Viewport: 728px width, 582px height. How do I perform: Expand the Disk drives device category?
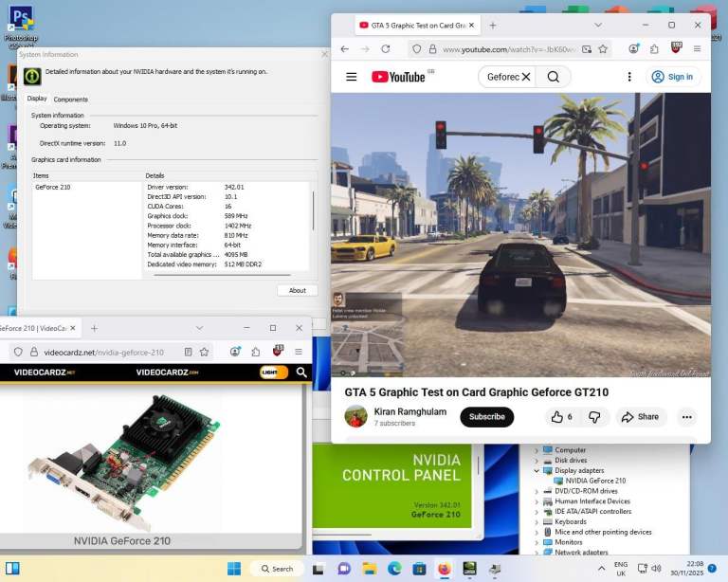click(x=537, y=461)
